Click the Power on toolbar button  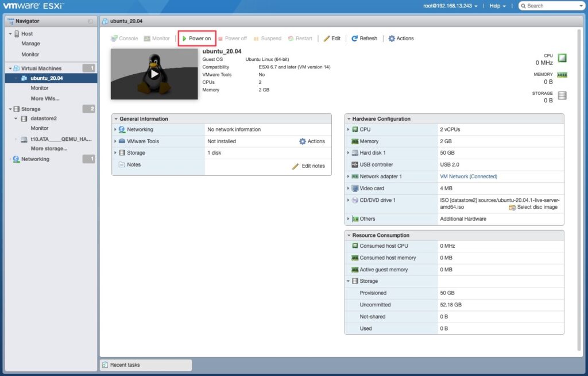196,39
